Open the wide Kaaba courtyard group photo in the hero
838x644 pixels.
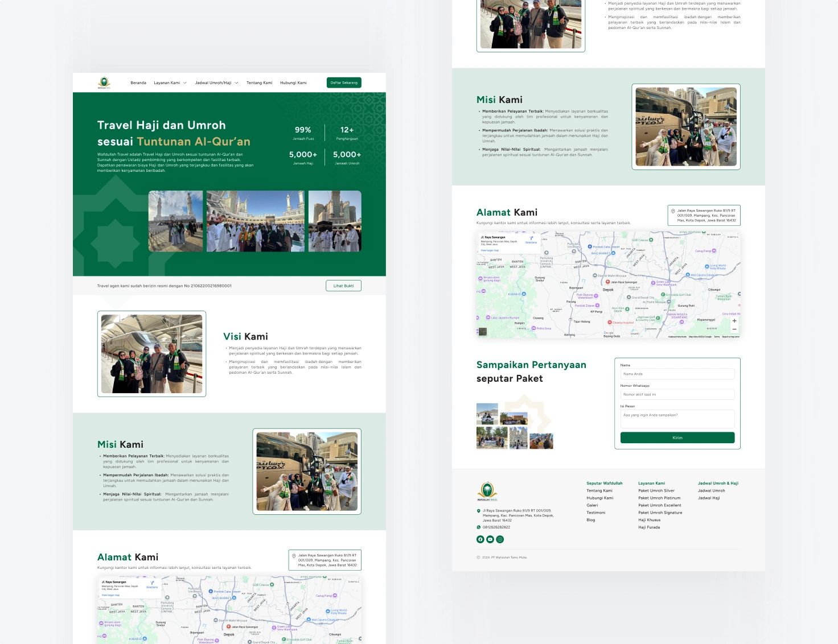click(x=256, y=221)
